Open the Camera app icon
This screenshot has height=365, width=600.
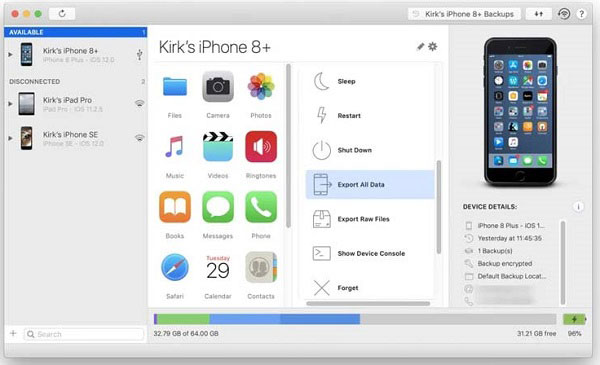point(218,86)
